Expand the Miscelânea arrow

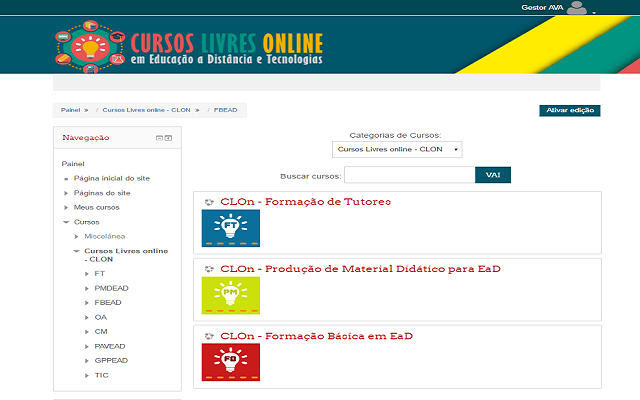pyautogui.click(x=77, y=236)
